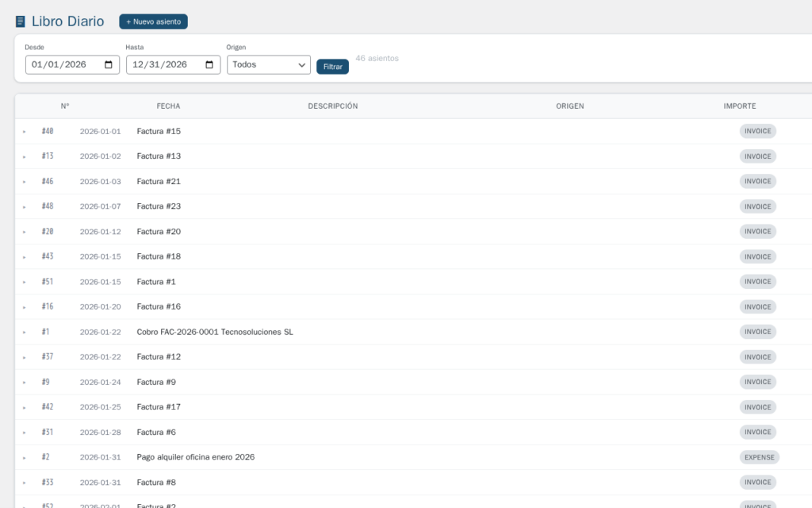
Task: Click the Filtrar button
Action: (x=332, y=67)
